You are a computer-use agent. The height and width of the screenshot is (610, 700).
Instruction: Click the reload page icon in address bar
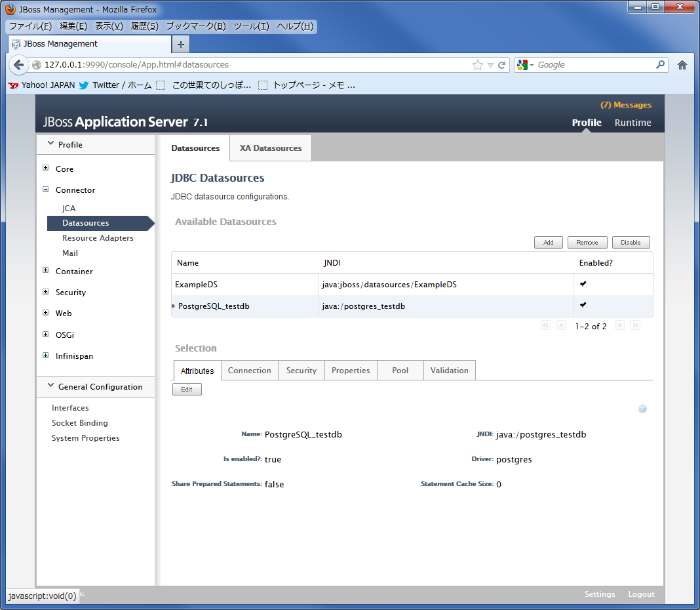tap(502, 65)
